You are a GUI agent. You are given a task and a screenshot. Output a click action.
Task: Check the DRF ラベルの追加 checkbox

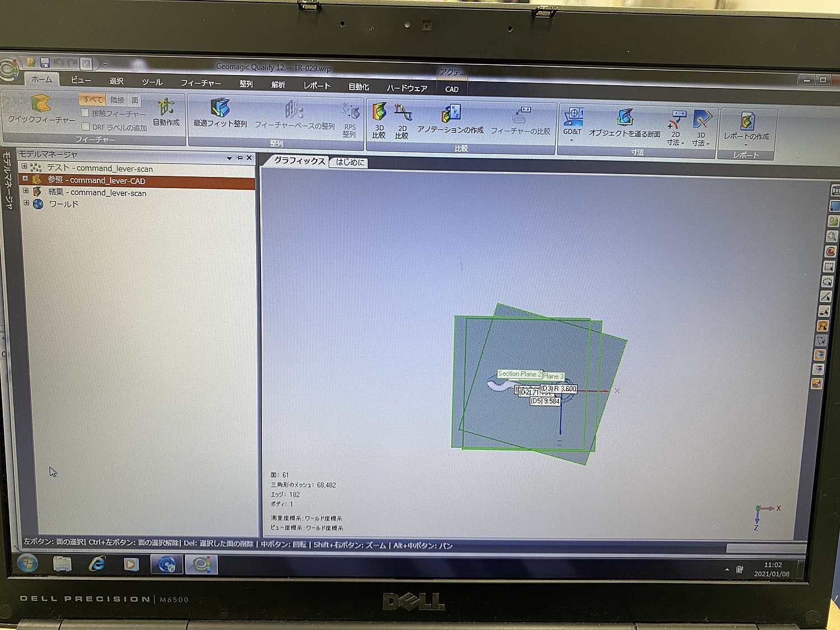point(86,127)
